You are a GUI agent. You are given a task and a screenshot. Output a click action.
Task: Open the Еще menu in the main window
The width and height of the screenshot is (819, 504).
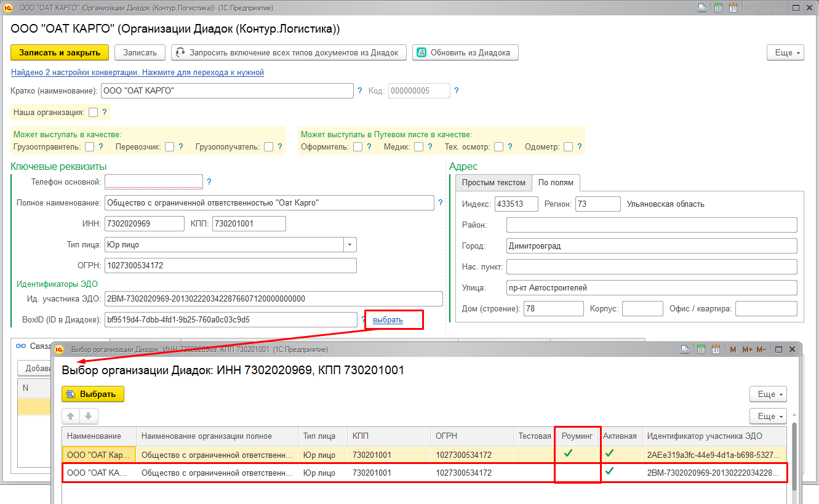[786, 52]
